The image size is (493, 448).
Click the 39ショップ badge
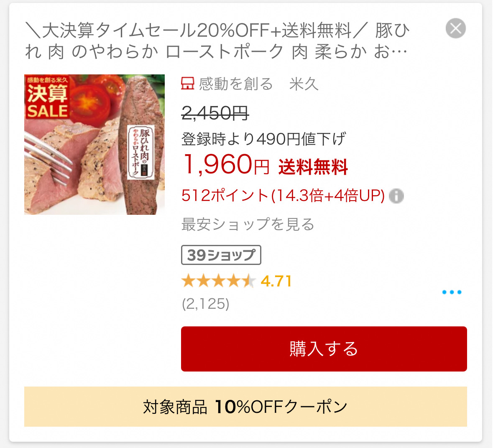221,255
